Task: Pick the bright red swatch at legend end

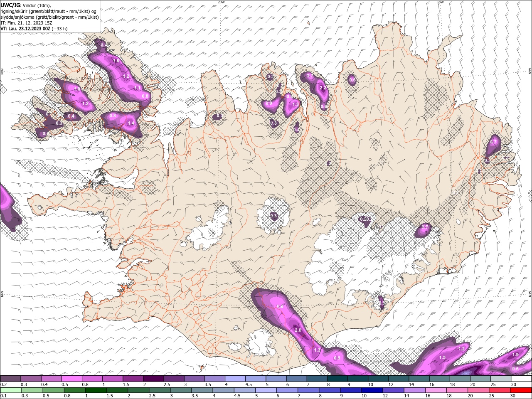Action: click(x=521, y=390)
